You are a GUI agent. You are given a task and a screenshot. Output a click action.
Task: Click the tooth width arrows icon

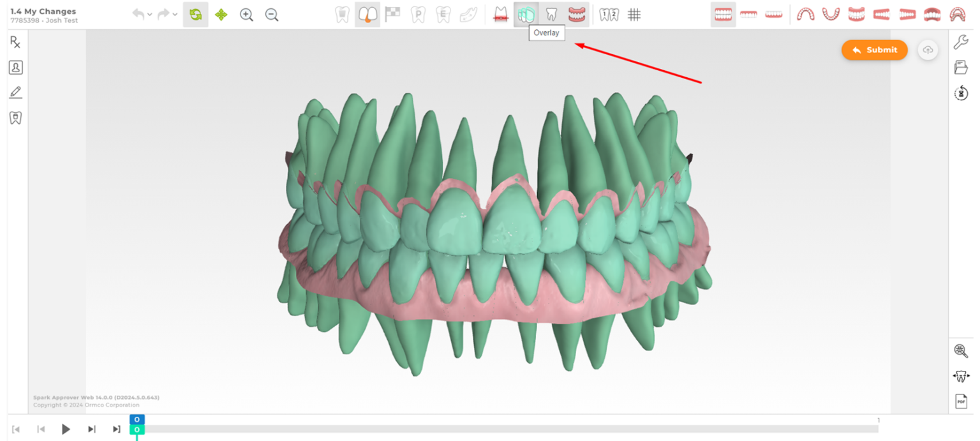961,376
